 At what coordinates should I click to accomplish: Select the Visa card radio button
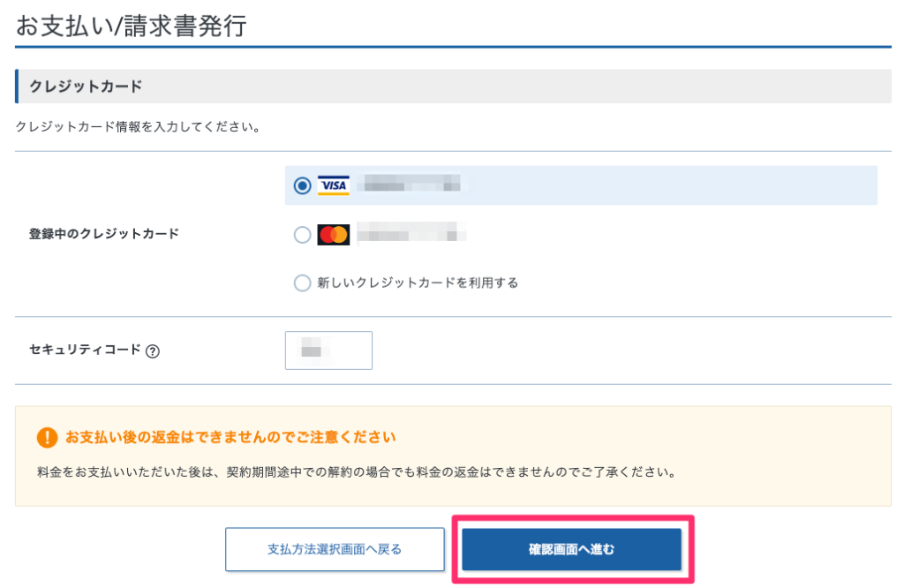coord(303,185)
